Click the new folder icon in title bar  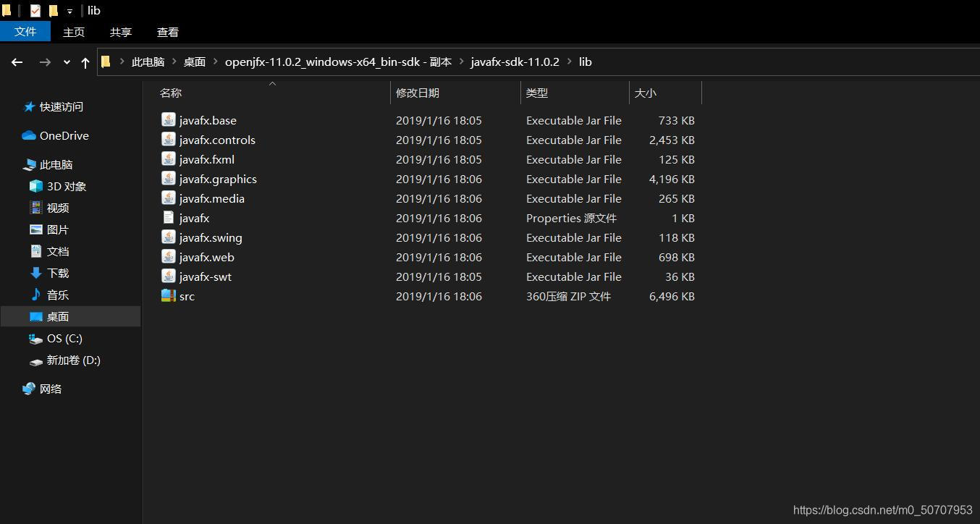[54, 11]
